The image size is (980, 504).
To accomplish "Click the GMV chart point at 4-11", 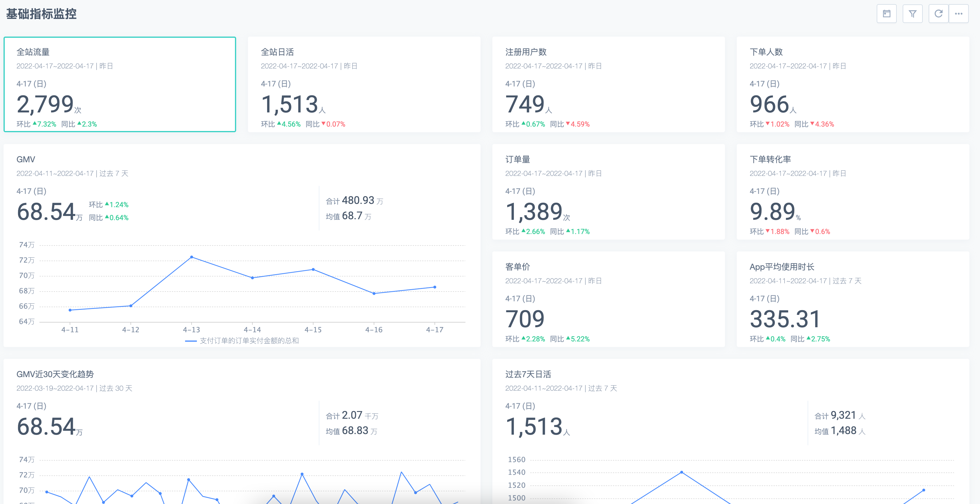I will click(70, 310).
